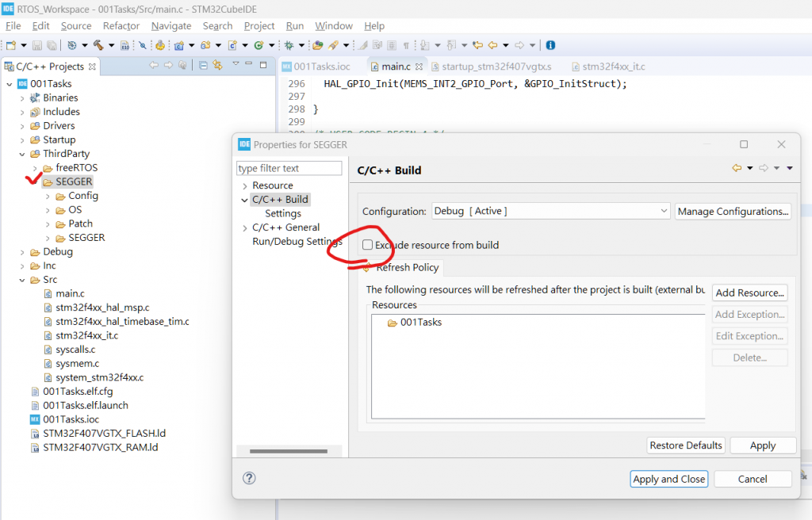Select syscalls.c in project tree
Image resolution: width=812 pixels, height=520 pixels.
[x=75, y=350]
